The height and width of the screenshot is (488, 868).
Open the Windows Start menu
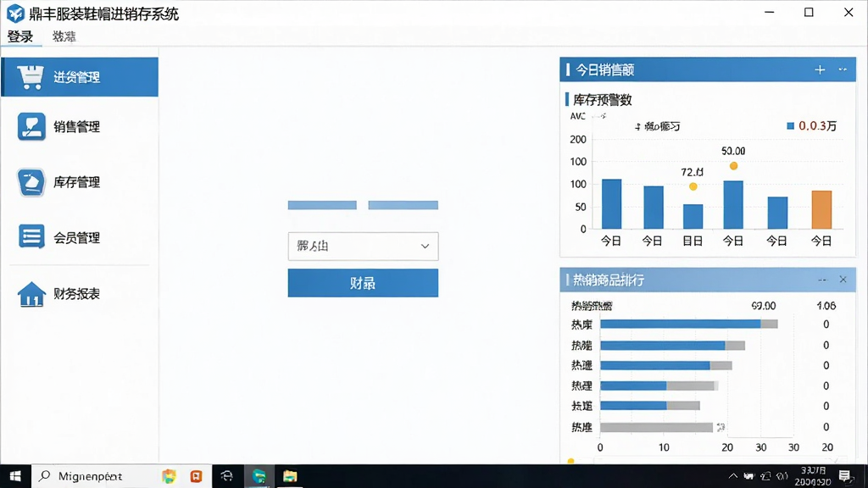(15, 476)
